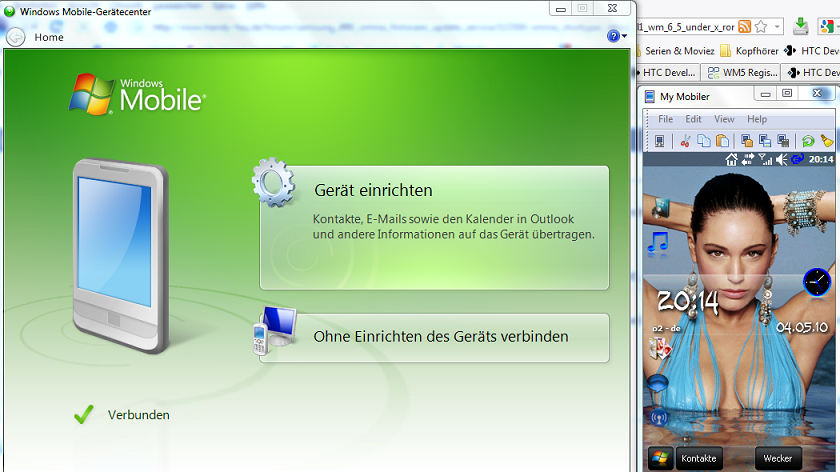Tap the 04.05.10 date on phone screen
840x472 pixels.
pos(802,327)
